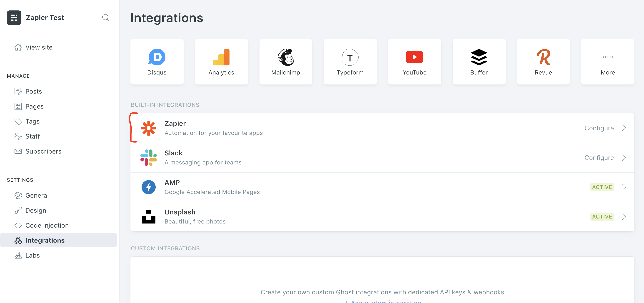This screenshot has height=303, width=644.
Task: Click the Integrations cubes icon
Action: pos(18,240)
